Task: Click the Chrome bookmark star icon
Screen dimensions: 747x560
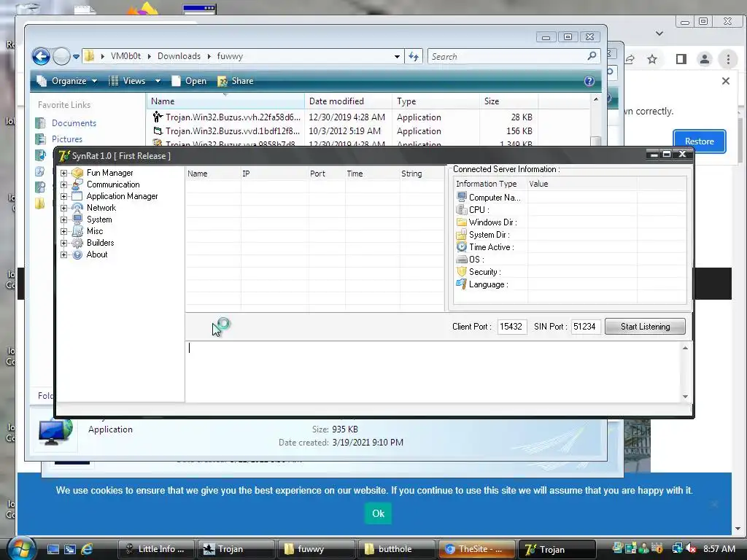Action: (652, 59)
